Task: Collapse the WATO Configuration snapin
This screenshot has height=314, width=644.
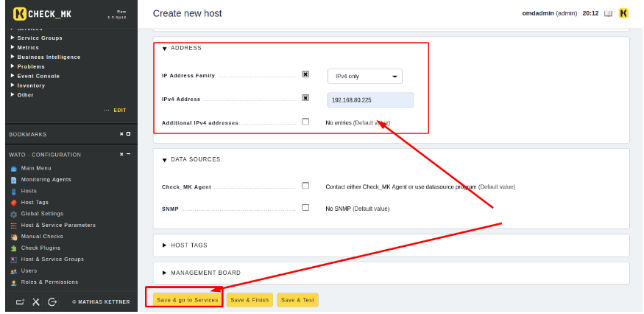Action: click(128, 154)
